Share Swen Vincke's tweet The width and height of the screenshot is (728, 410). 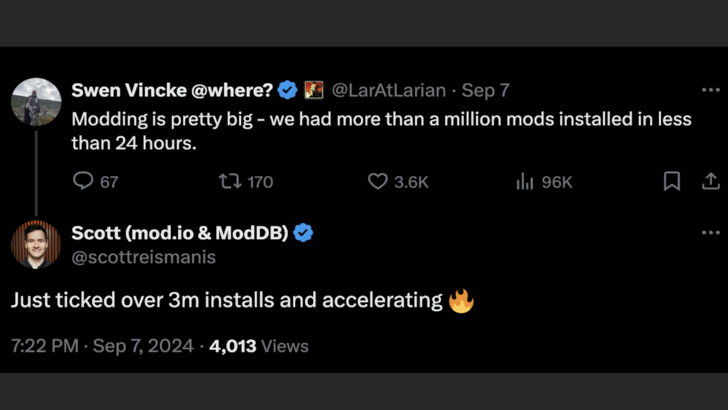710,181
